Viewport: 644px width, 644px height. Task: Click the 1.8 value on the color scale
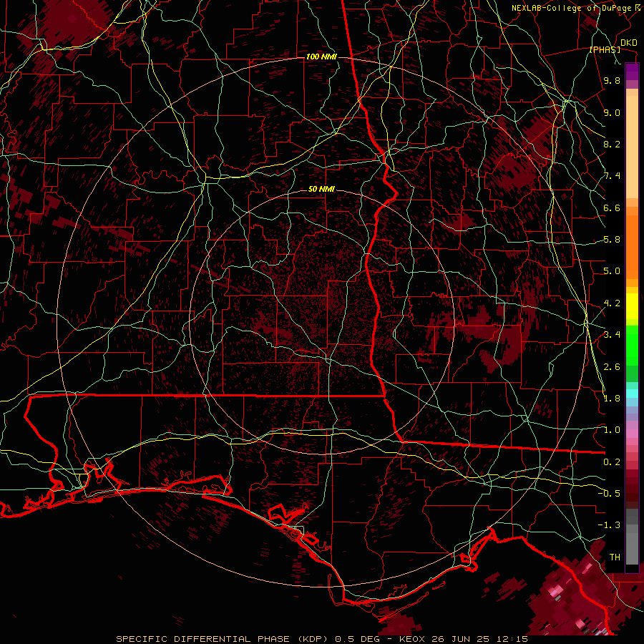612,399
